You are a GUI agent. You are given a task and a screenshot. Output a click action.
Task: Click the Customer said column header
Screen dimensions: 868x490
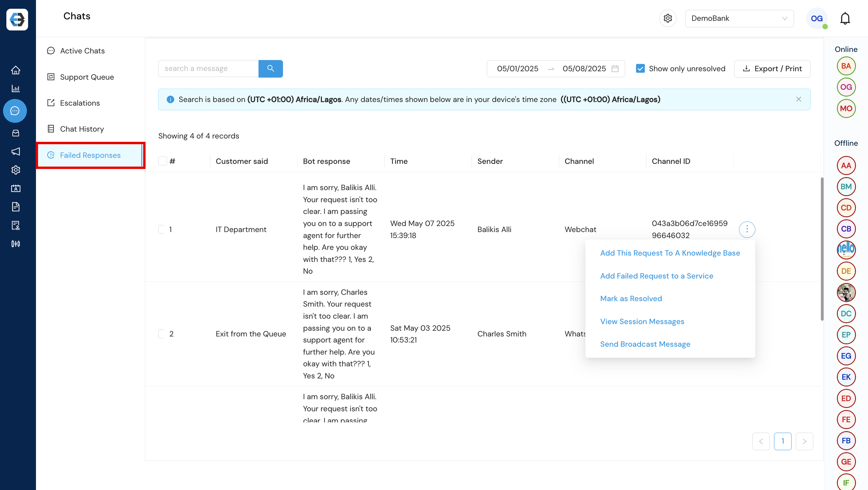pyautogui.click(x=242, y=161)
